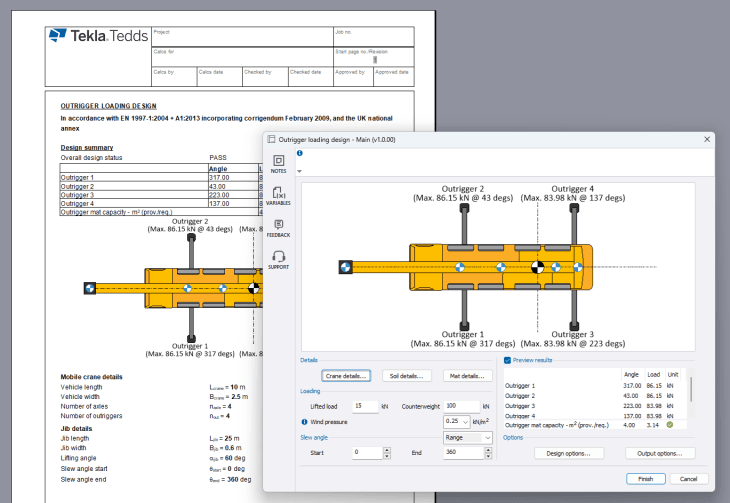Open the Support headset icon
Viewport: 730px width, 503px height.
point(278,260)
